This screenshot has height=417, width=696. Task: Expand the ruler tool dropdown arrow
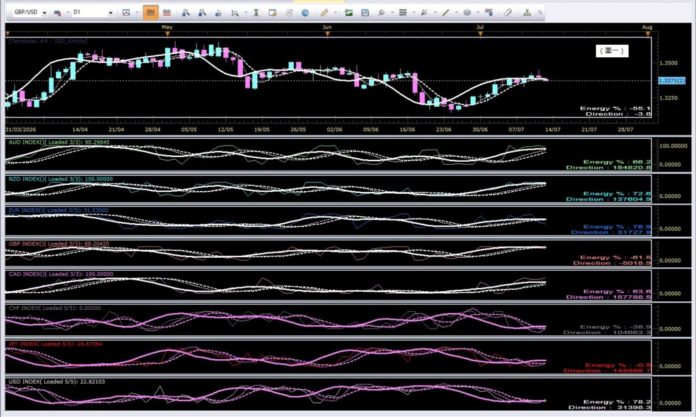336,13
